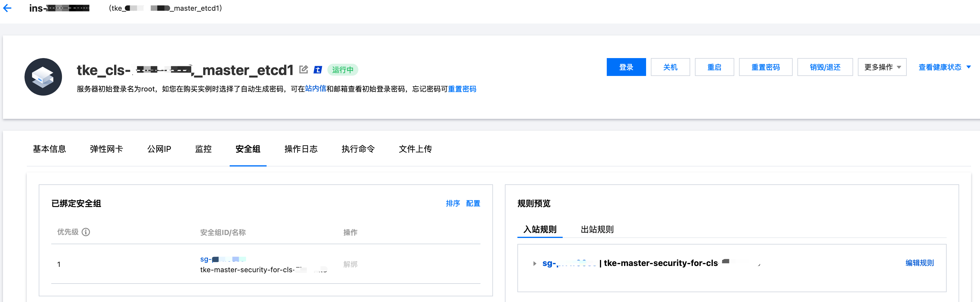
Task: Click the tke-master-security-for-cls name in table
Action: pos(264,270)
